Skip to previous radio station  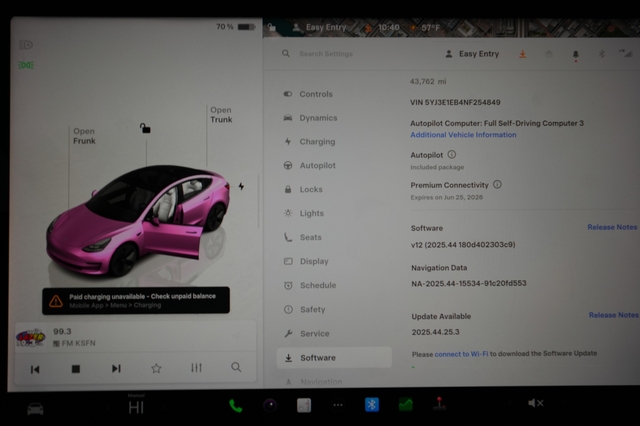[x=35, y=369]
